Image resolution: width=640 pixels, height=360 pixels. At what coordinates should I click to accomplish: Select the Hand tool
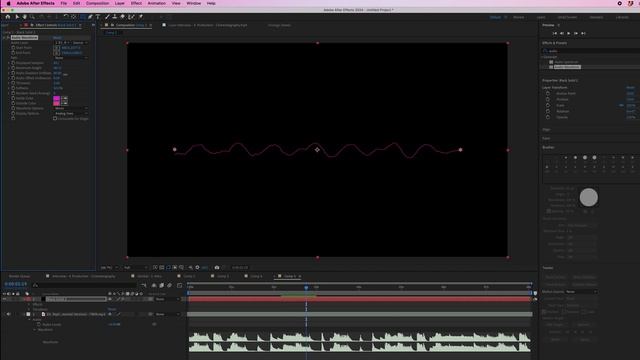click(24, 17)
